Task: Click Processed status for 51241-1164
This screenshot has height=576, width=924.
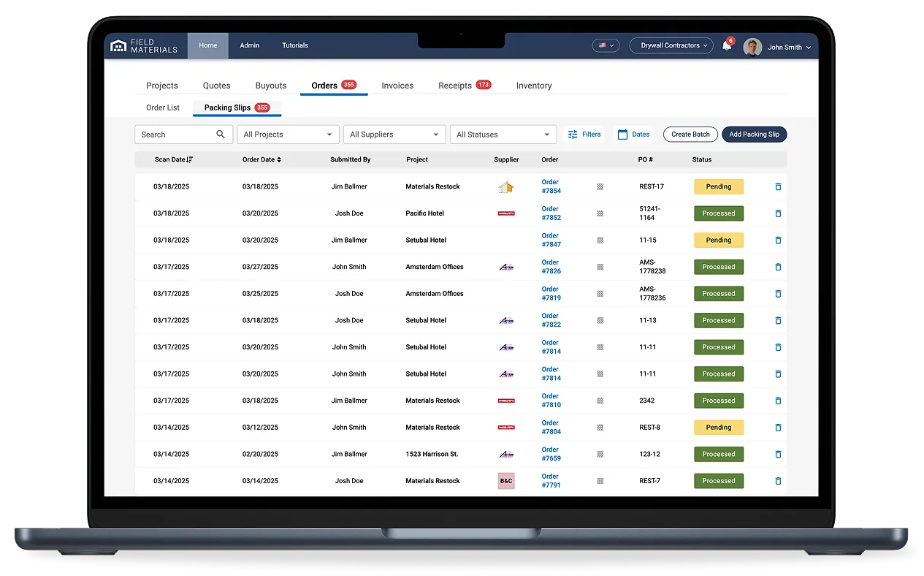Action: (719, 213)
